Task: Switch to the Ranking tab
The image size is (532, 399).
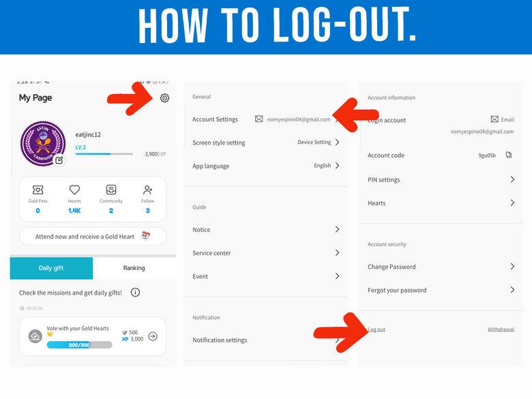Action: pos(134,268)
